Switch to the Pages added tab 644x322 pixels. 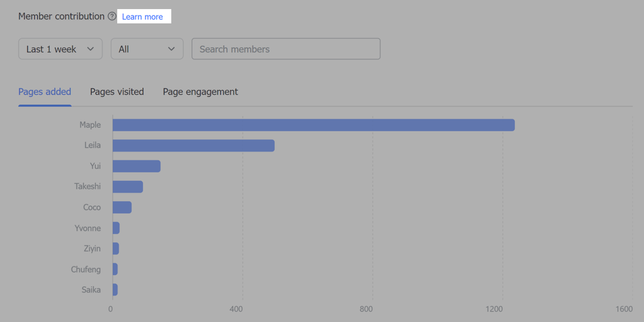tap(45, 92)
